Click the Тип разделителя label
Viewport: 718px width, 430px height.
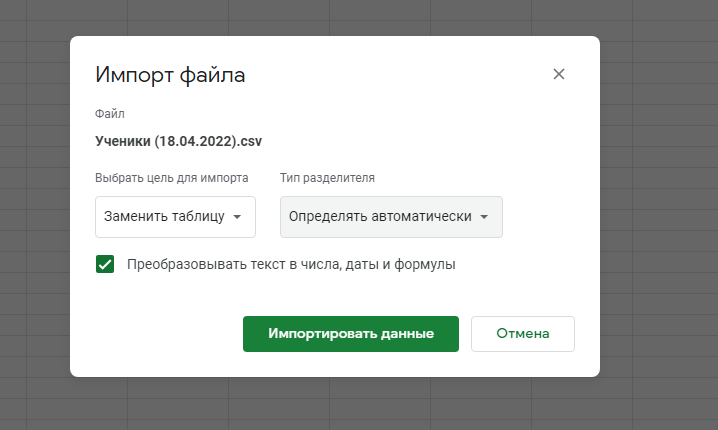click(x=327, y=178)
